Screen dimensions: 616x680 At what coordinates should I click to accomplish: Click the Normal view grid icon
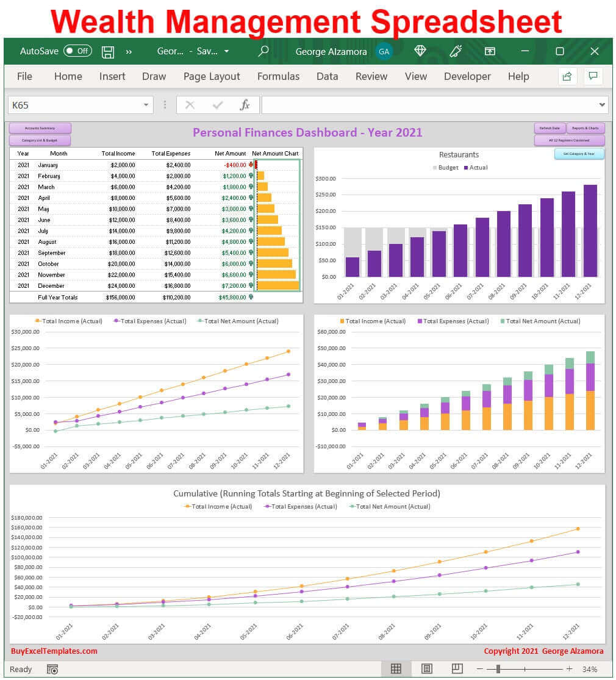(395, 669)
